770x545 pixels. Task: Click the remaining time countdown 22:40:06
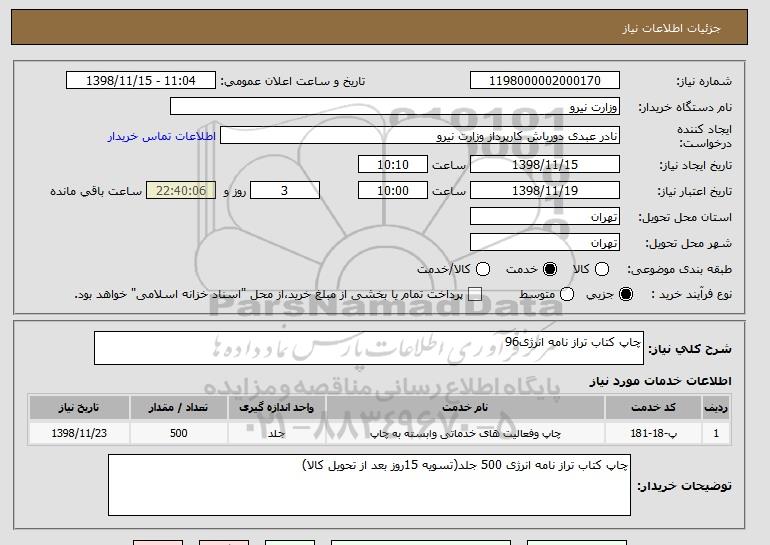[x=181, y=191]
